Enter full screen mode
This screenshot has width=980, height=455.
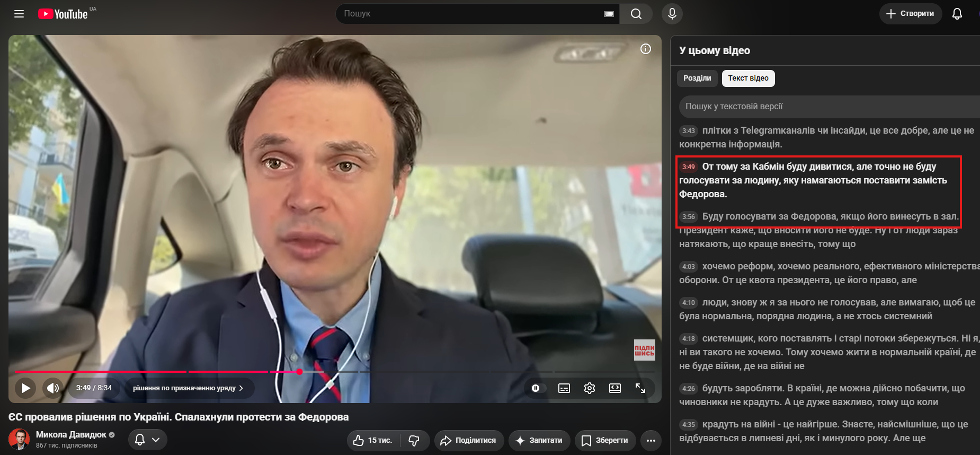tap(640, 388)
